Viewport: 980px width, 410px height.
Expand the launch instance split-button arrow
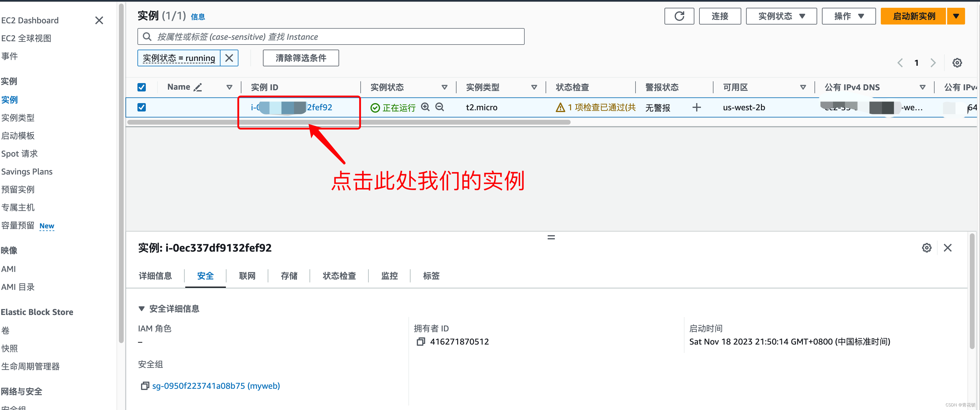956,16
